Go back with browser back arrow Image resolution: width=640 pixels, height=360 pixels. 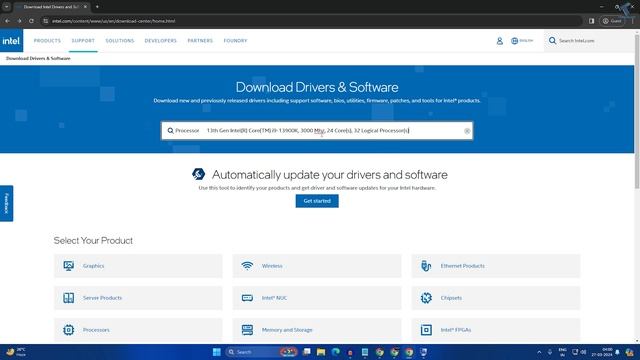[7, 21]
